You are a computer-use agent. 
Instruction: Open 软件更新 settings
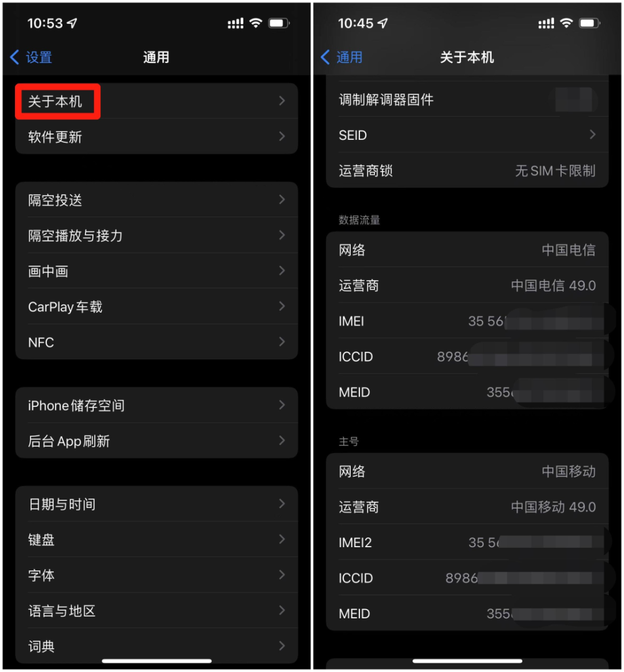(x=157, y=137)
